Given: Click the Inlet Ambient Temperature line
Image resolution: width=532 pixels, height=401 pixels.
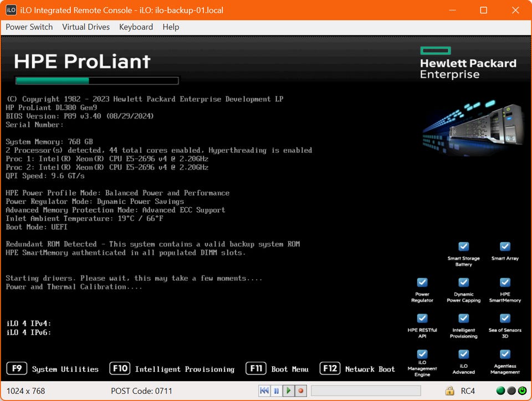Looking at the screenshot, I should [x=84, y=219].
